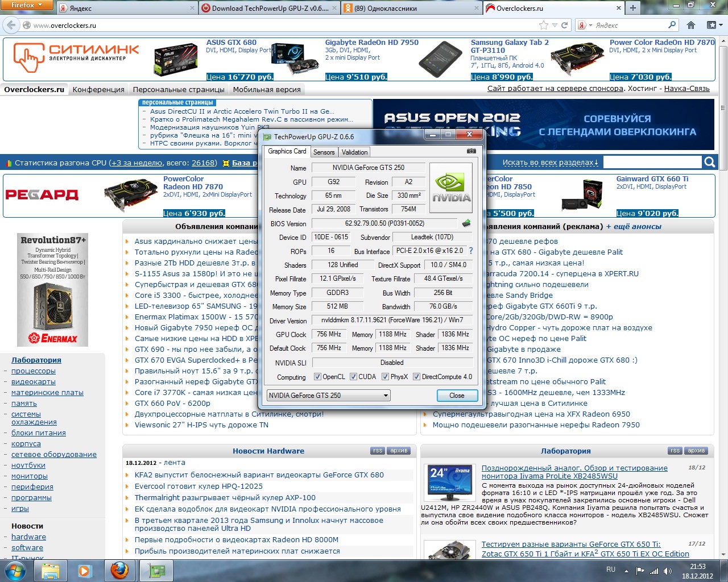This screenshot has height=582, width=728.
Task: Open the процессоры sidebar link
Action: click(34, 371)
